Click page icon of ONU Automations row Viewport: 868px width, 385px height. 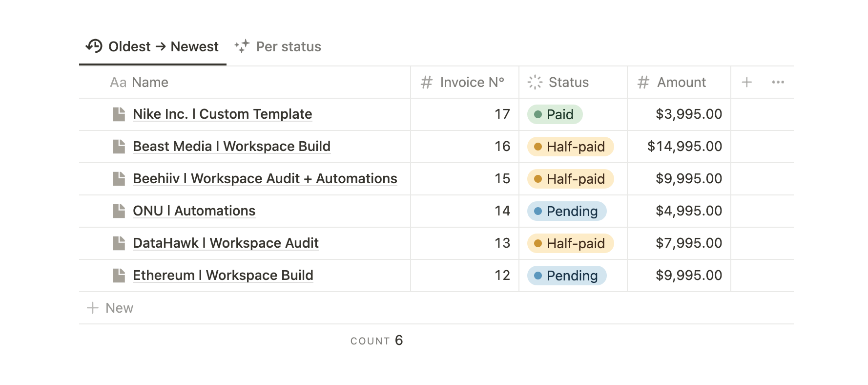coord(119,211)
